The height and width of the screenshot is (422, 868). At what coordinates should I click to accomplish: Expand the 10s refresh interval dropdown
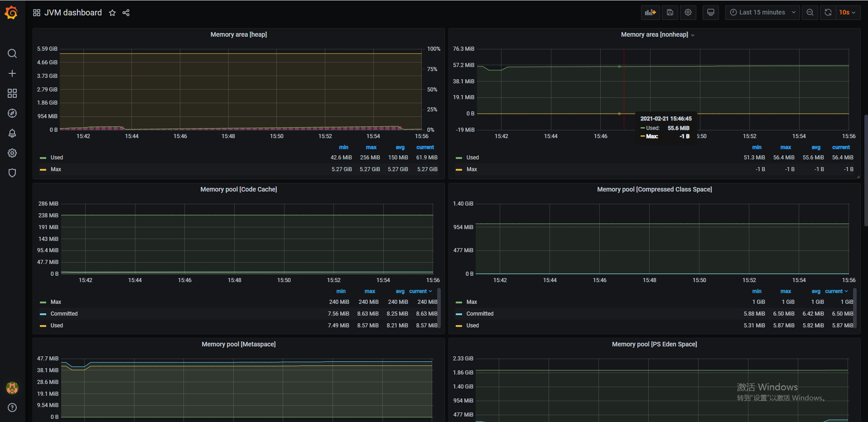coord(847,13)
